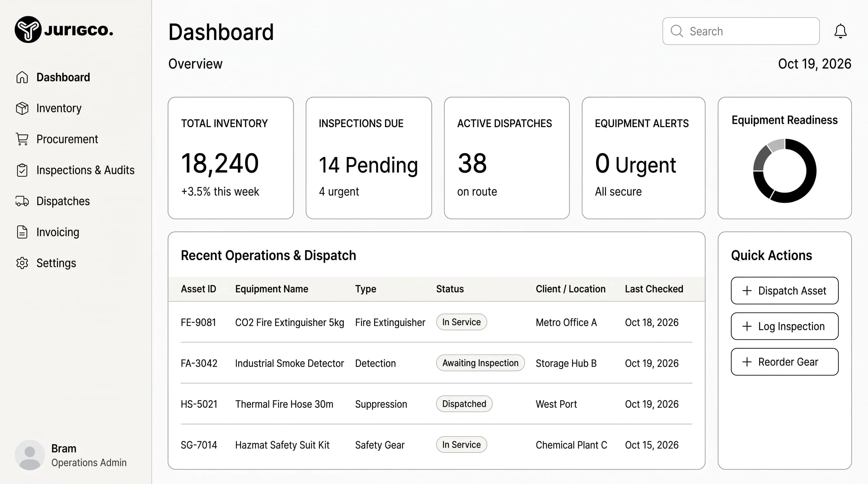This screenshot has width=868, height=484.
Task: Select Thermal Fire Hose 30m row
Action: [x=436, y=404]
